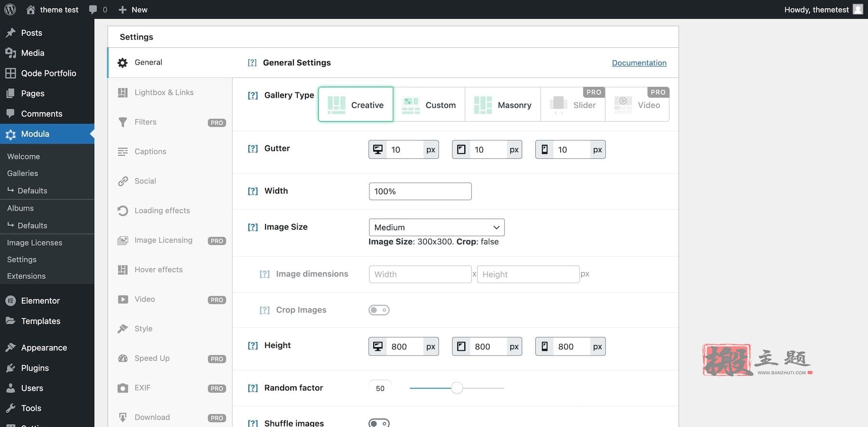
Task: Open the Style settings tab
Action: click(170, 329)
